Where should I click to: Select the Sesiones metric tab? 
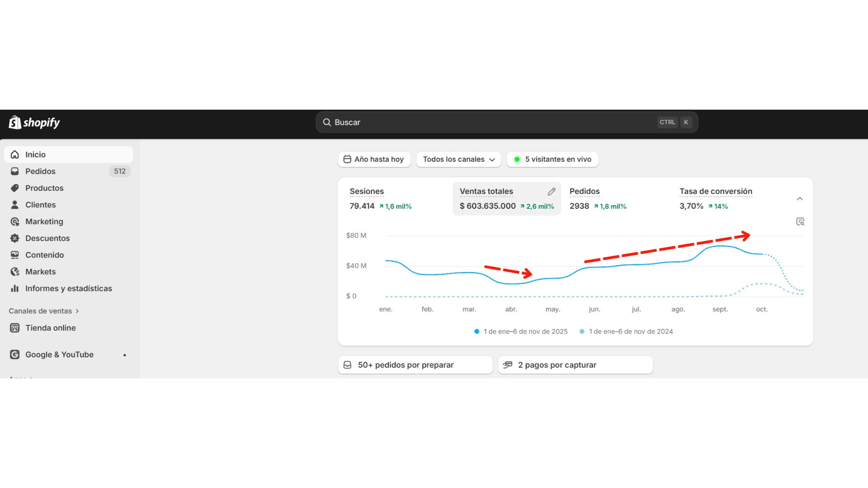click(396, 199)
